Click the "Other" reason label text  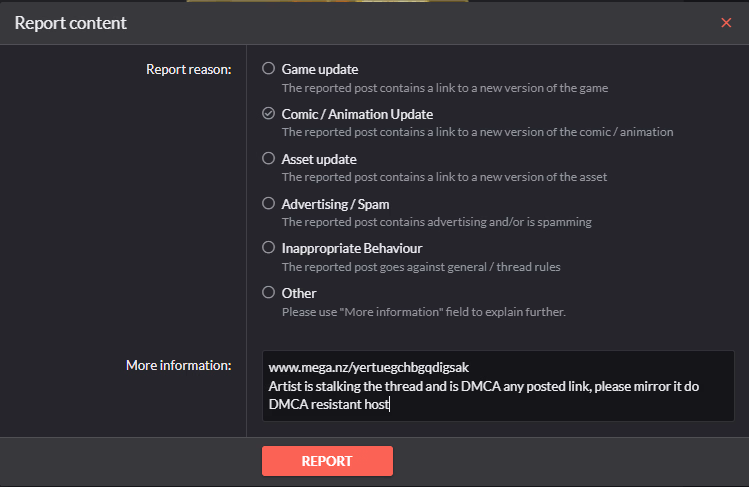point(299,293)
